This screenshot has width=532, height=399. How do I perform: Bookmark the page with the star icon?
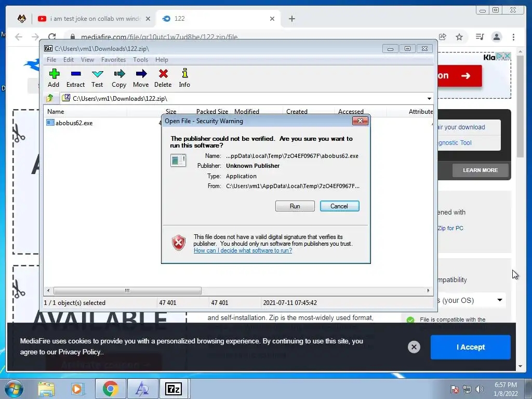tap(459, 37)
